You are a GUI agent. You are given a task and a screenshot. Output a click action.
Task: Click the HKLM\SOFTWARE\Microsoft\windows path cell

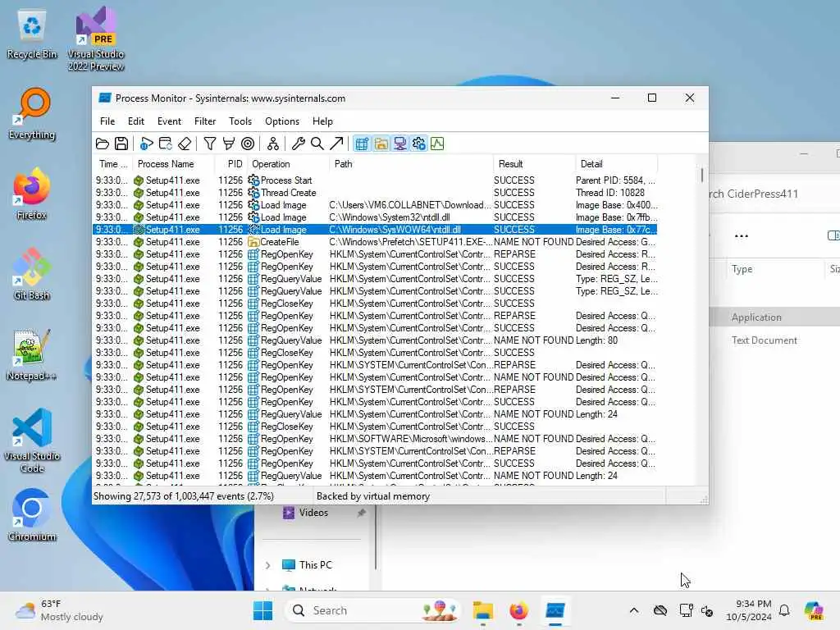pyautogui.click(x=411, y=439)
